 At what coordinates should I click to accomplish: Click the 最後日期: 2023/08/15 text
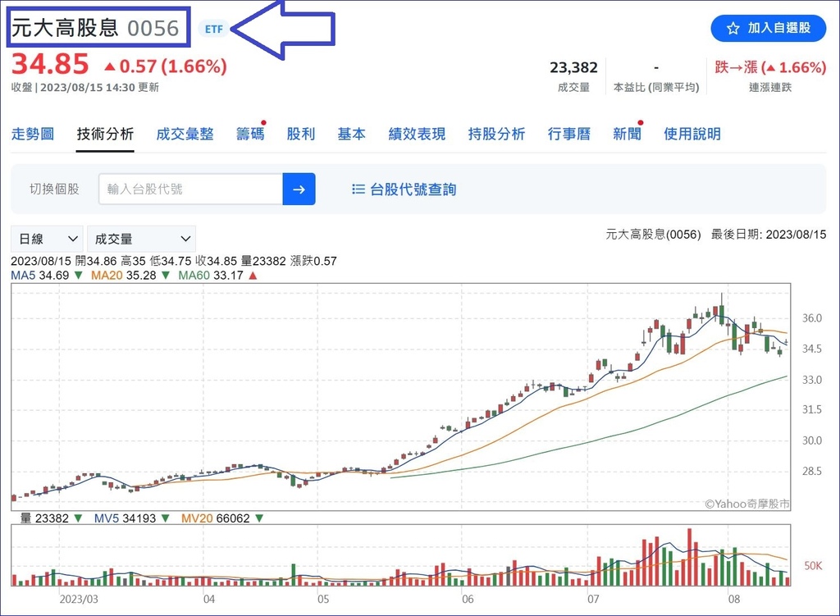click(x=769, y=235)
